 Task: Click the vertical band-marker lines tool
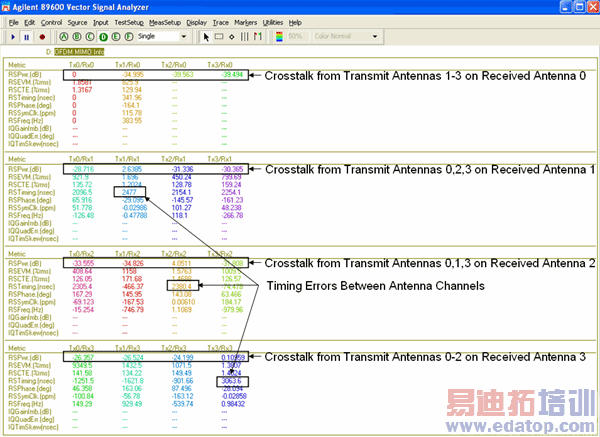[x=245, y=37]
